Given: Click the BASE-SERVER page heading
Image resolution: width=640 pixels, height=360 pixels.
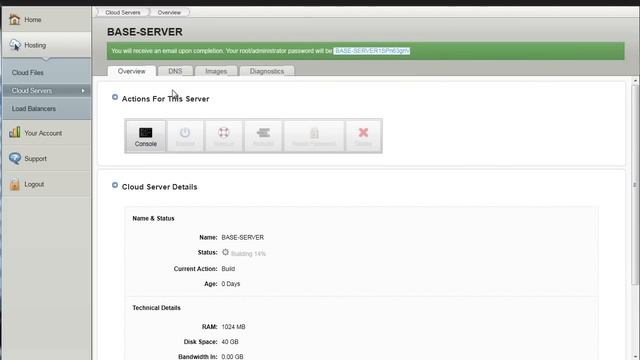Looking at the screenshot, I should pos(144,32).
